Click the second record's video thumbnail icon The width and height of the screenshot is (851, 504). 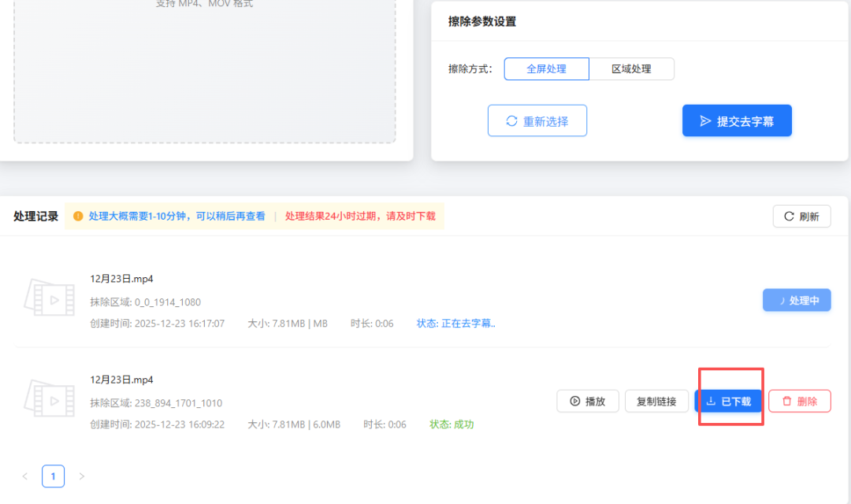point(50,398)
